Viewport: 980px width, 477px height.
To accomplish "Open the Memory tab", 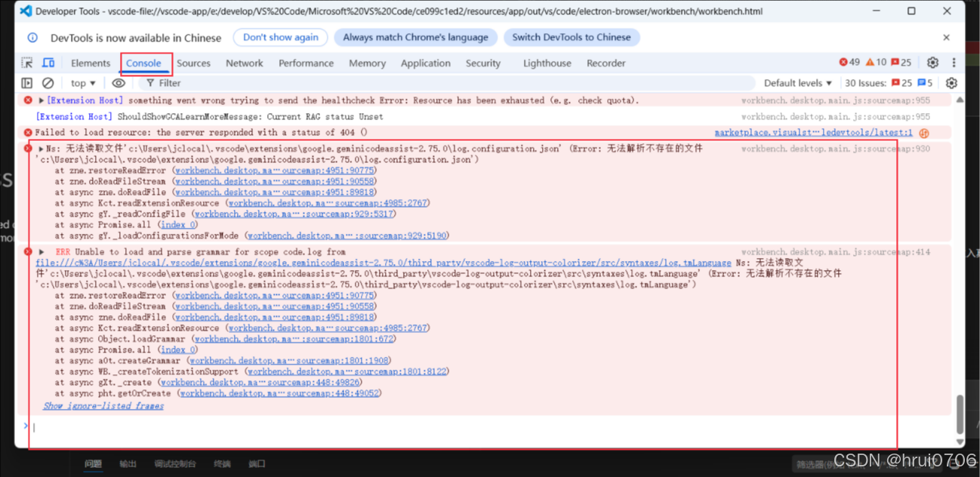I will pos(367,63).
